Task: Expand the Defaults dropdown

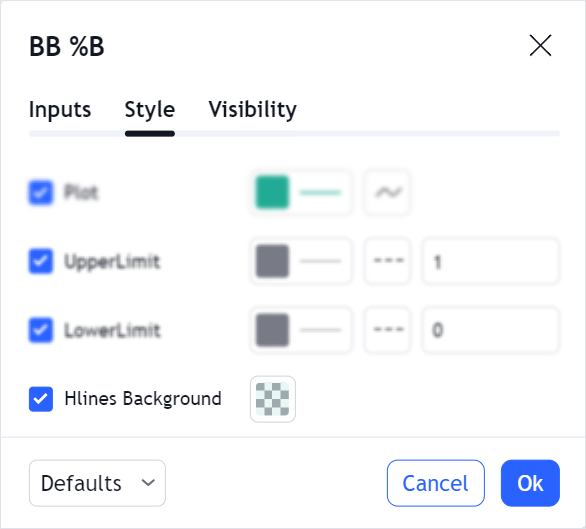Action: click(97, 483)
